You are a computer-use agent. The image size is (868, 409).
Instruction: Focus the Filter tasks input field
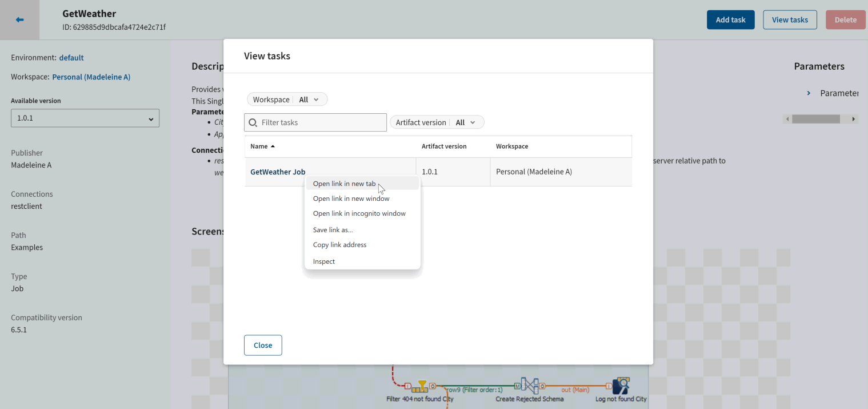(x=321, y=122)
